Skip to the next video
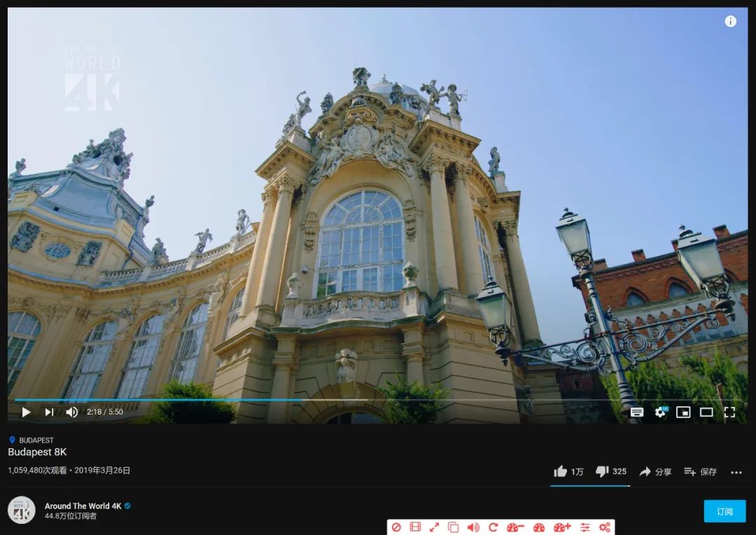The width and height of the screenshot is (756, 535). (49, 412)
